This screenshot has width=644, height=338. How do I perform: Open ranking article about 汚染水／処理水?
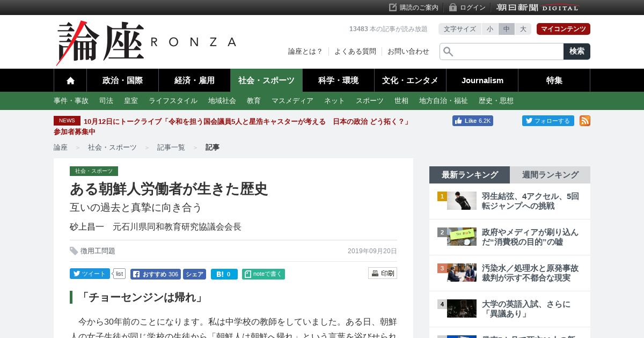pyautogui.click(x=530, y=273)
